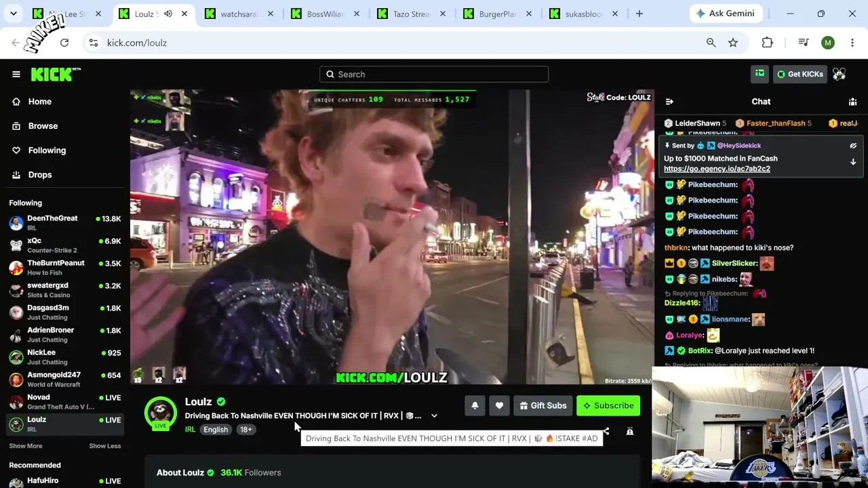Open the go.egency.io pinned link

[717, 169]
